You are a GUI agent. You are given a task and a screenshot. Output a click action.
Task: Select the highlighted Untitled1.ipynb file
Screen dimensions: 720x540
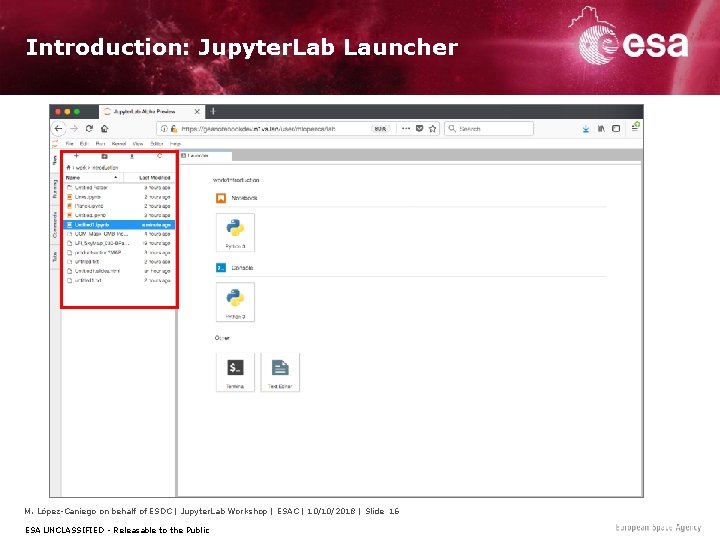coord(119,225)
